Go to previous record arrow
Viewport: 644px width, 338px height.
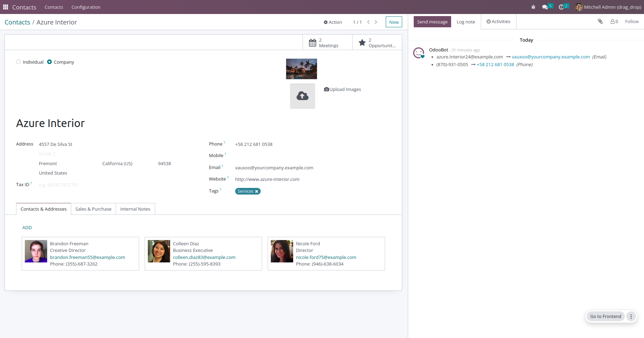(368, 22)
